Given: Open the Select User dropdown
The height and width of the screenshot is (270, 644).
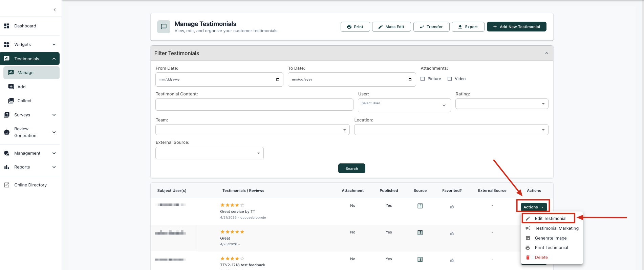Looking at the screenshot, I should pos(404,105).
